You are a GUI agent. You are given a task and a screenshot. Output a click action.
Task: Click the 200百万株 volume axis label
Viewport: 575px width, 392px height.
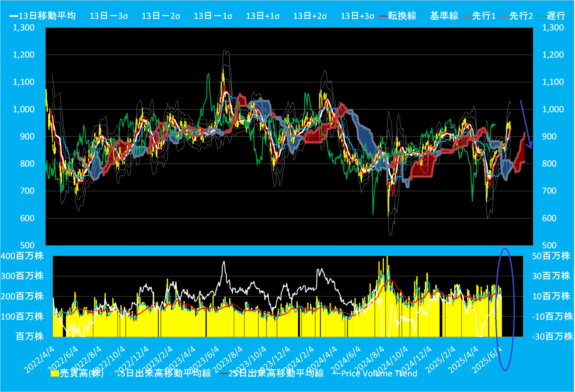tap(22, 296)
